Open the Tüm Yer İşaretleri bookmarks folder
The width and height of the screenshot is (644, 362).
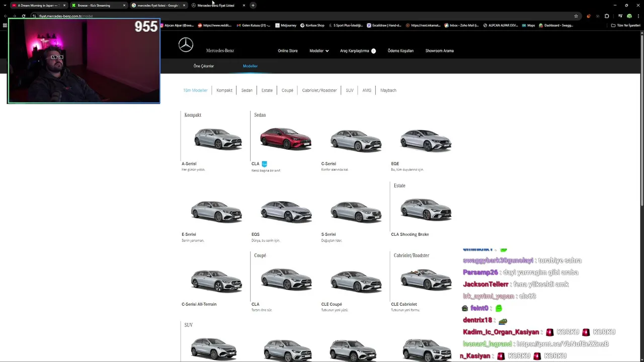click(x=625, y=25)
